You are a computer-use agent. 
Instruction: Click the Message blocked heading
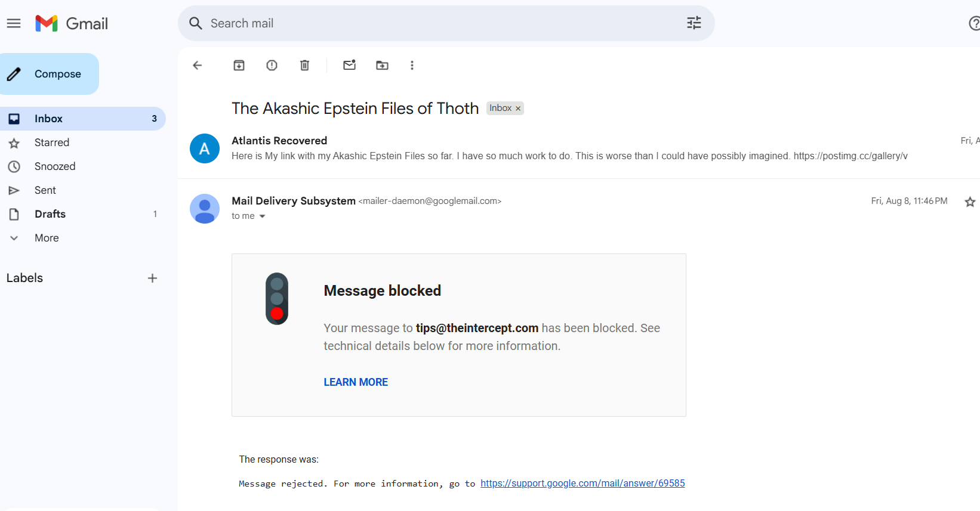383,290
